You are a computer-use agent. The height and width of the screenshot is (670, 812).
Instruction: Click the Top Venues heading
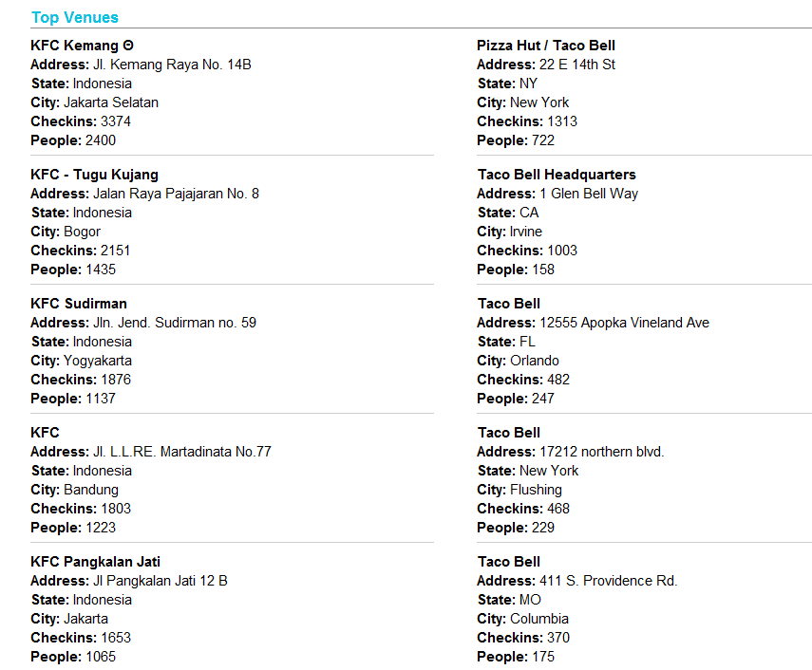point(75,17)
